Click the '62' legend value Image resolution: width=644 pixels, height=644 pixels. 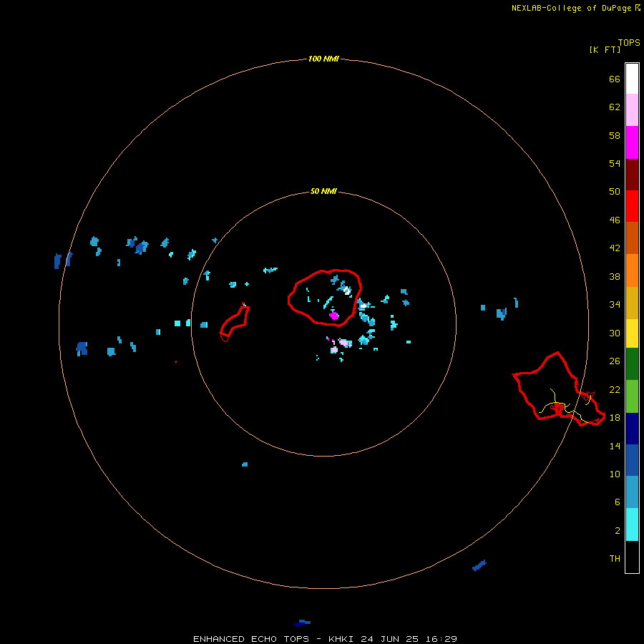pyautogui.click(x=615, y=107)
